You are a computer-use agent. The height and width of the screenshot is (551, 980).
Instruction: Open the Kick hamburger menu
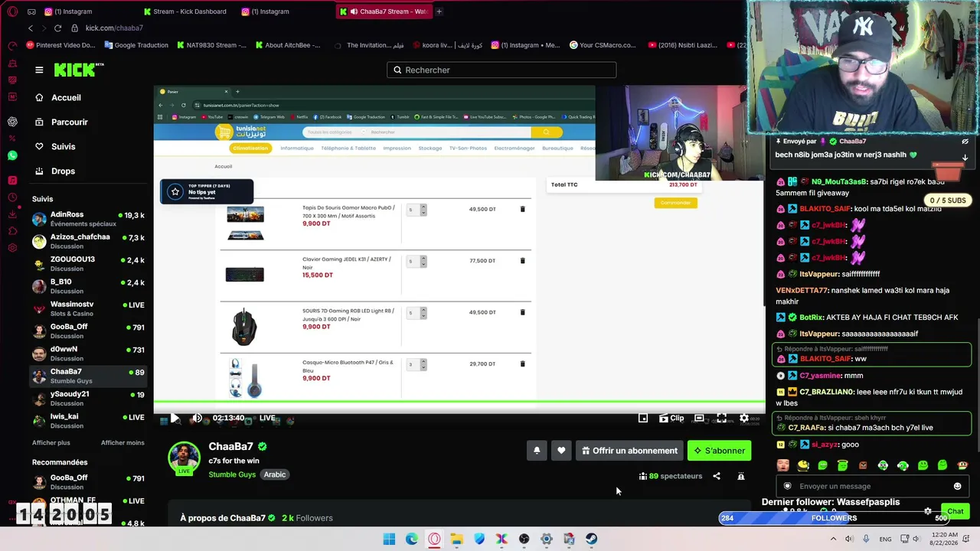[39, 70]
